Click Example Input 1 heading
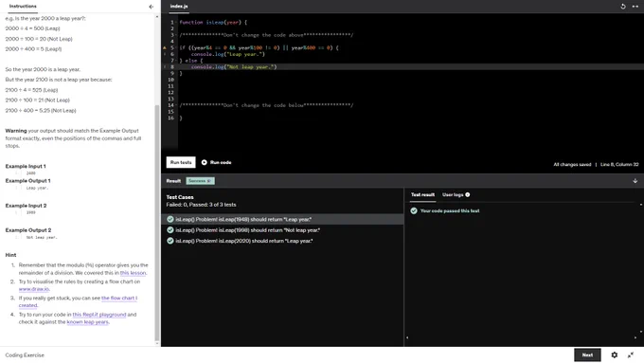This screenshot has height=363, width=644. pos(26,167)
